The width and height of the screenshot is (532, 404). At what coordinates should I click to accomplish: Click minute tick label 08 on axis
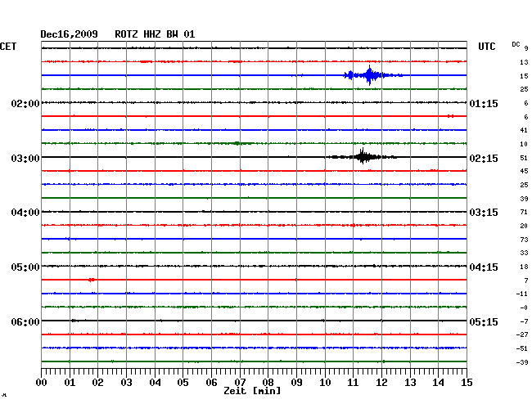[268, 383]
